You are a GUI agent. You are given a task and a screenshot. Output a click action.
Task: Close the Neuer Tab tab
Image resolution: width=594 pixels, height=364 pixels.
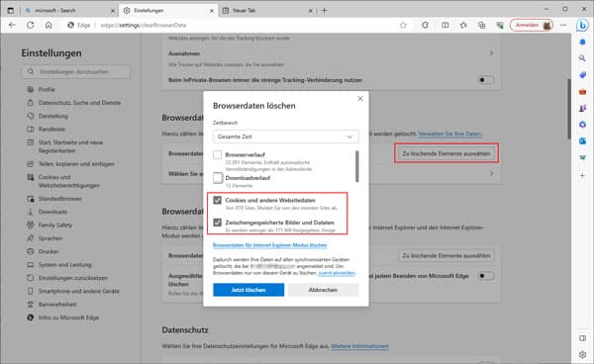click(x=310, y=11)
